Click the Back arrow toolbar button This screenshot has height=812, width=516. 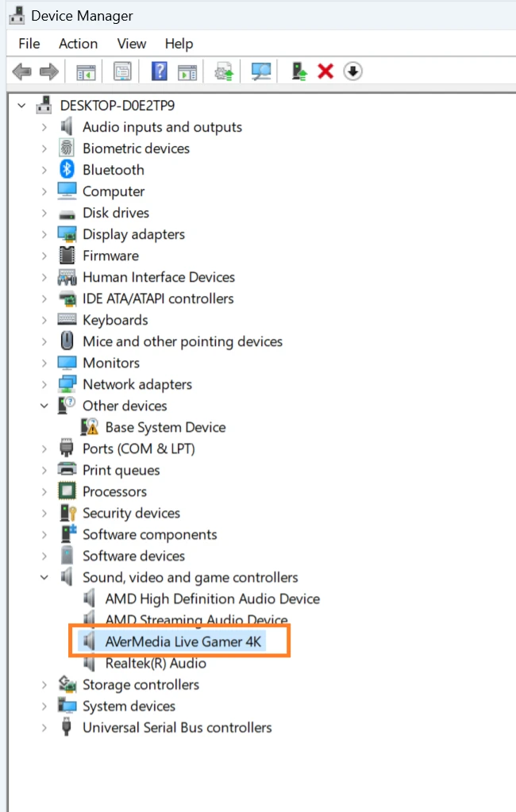coord(22,71)
